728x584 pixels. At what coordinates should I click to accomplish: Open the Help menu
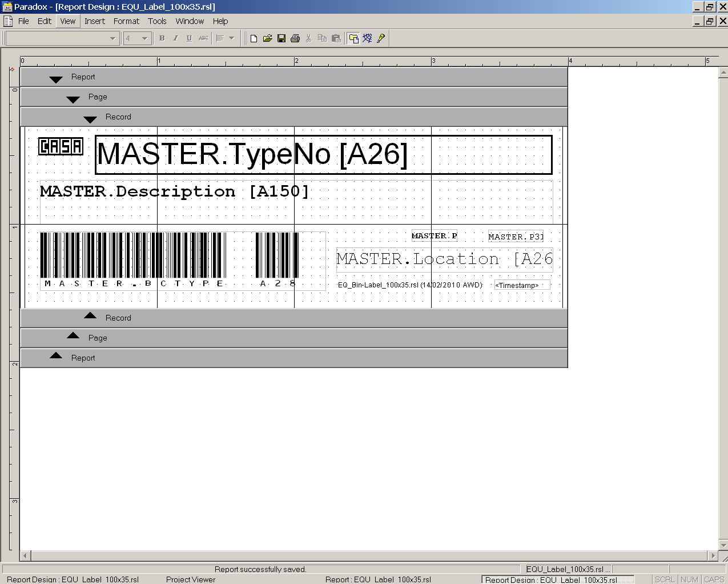click(220, 21)
